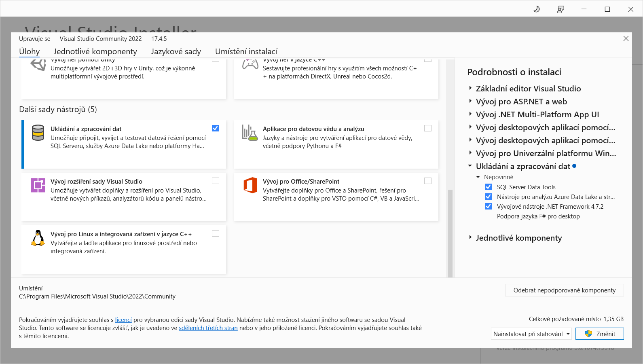The image size is (643, 364).
Task: Click the workload list vertical scrollbar
Action: click(x=450, y=231)
